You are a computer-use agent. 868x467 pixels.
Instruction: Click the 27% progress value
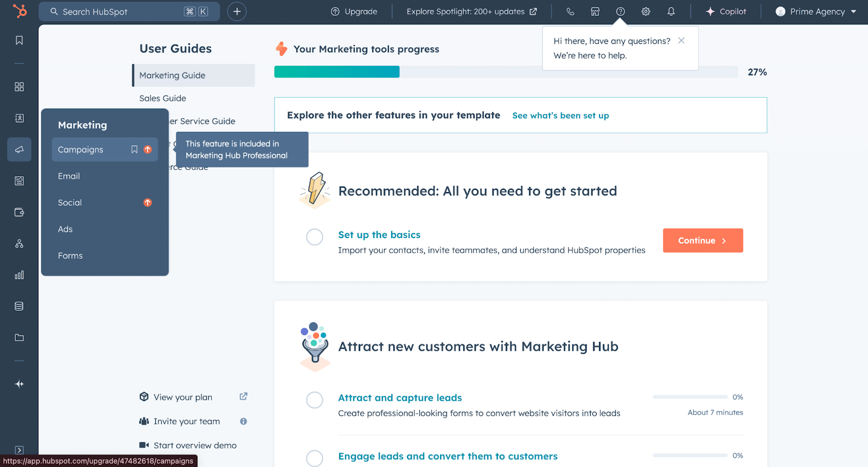(x=757, y=72)
